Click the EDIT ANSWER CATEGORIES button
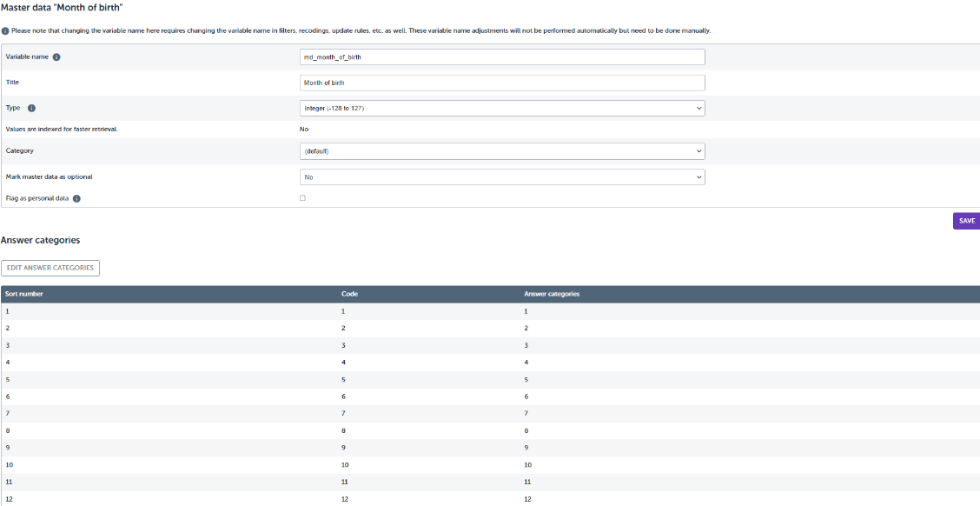Image resolution: width=980 pixels, height=506 pixels. click(50, 268)
